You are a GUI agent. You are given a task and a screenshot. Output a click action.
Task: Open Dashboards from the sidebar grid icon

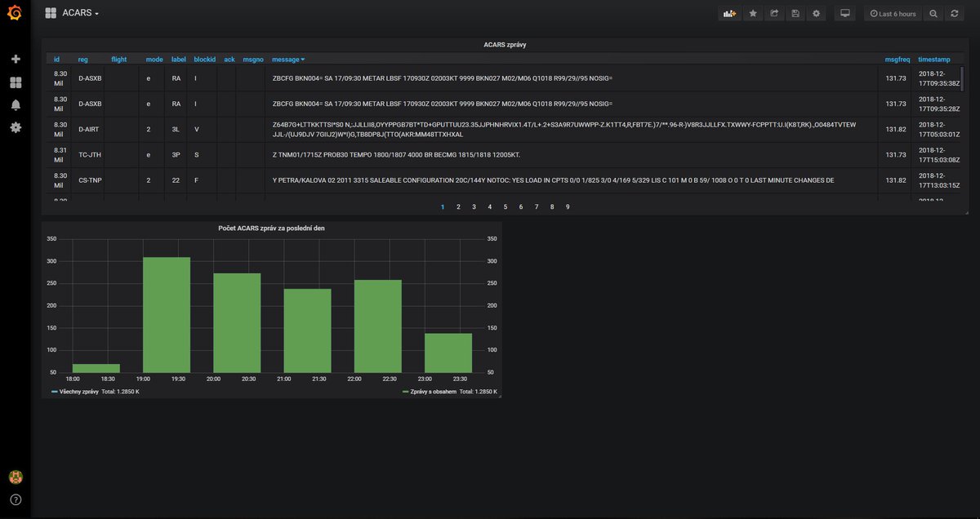coord(16,82)
